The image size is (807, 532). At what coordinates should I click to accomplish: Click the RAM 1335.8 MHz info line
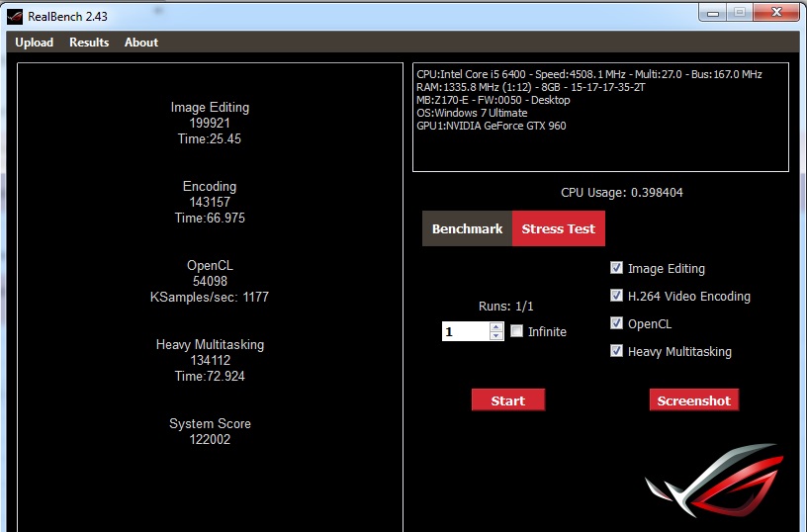(x=531, y=87)
